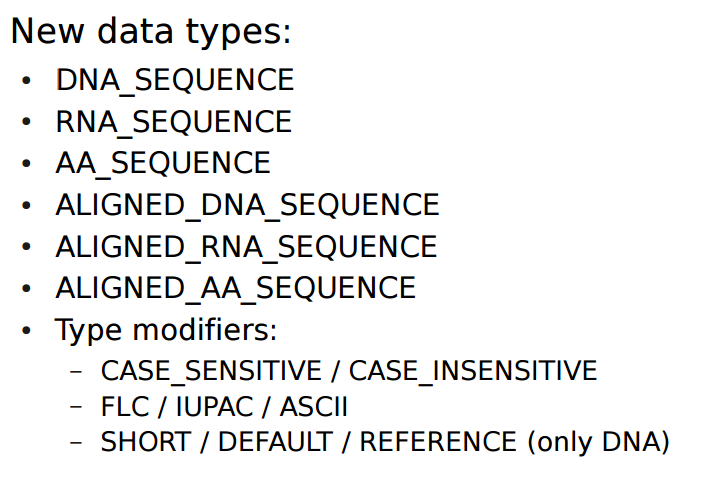Click the RNA_SEQUENCE list entry
719x489 pixels.
click(x=174, y=122)
